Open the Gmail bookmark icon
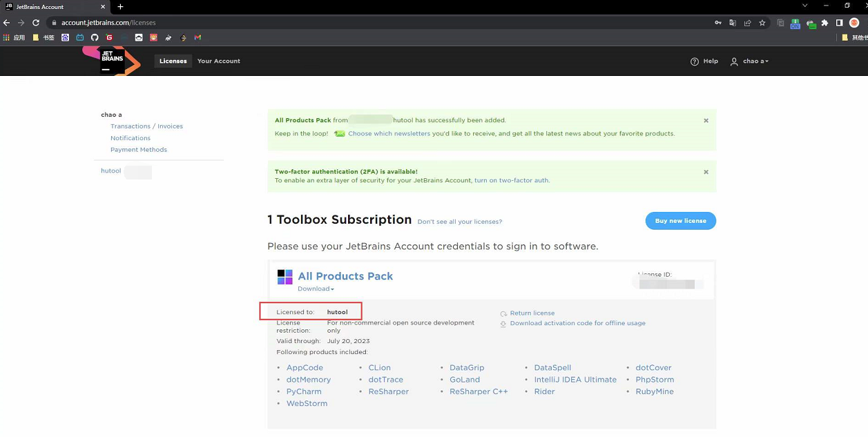 point(197,38)
